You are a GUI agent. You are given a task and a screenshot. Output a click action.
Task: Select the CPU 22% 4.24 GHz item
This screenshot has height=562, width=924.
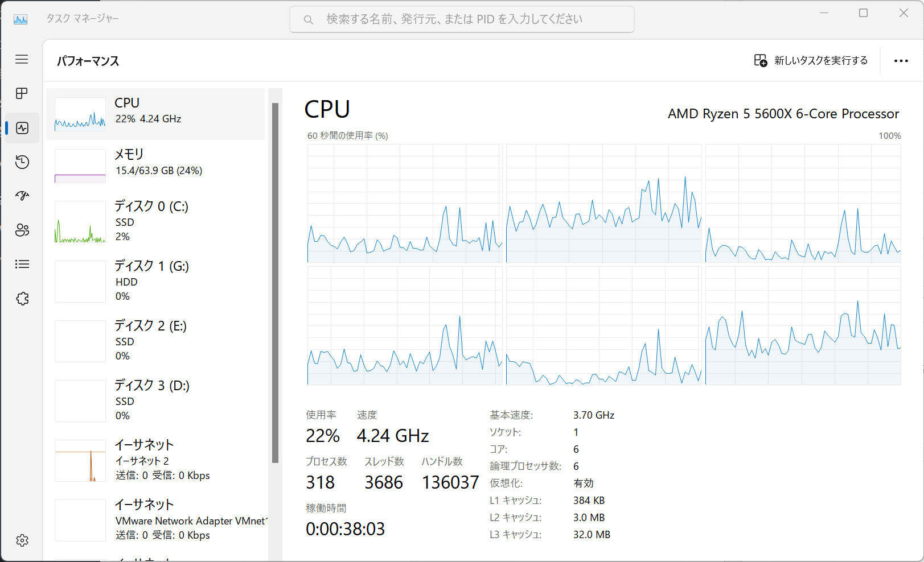click(155, 114)
